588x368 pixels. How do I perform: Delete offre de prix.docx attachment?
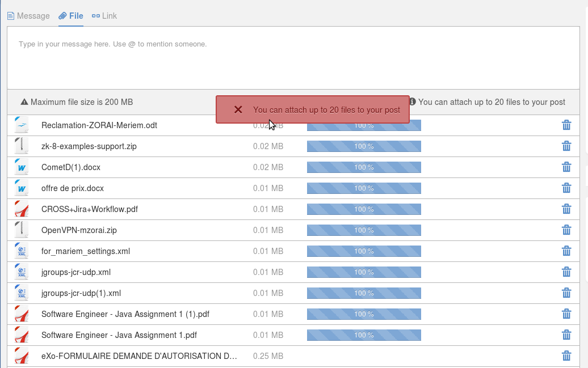pos(566,188)
